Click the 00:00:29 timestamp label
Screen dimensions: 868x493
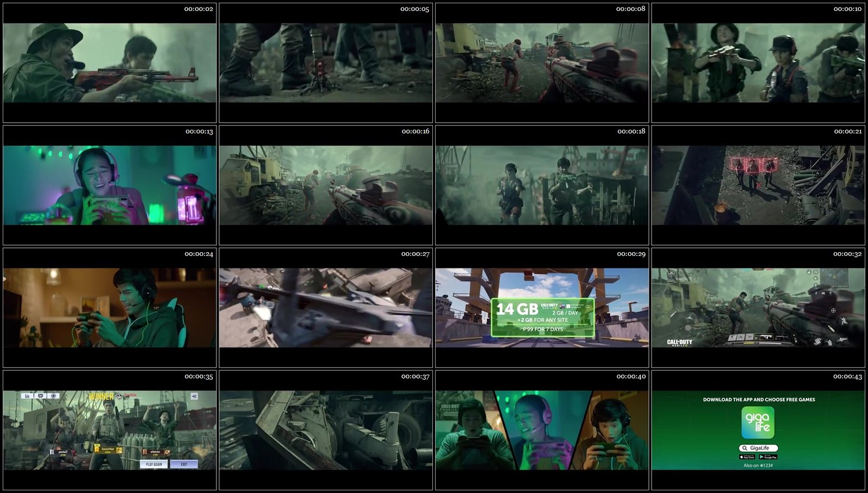coord(631,254)
